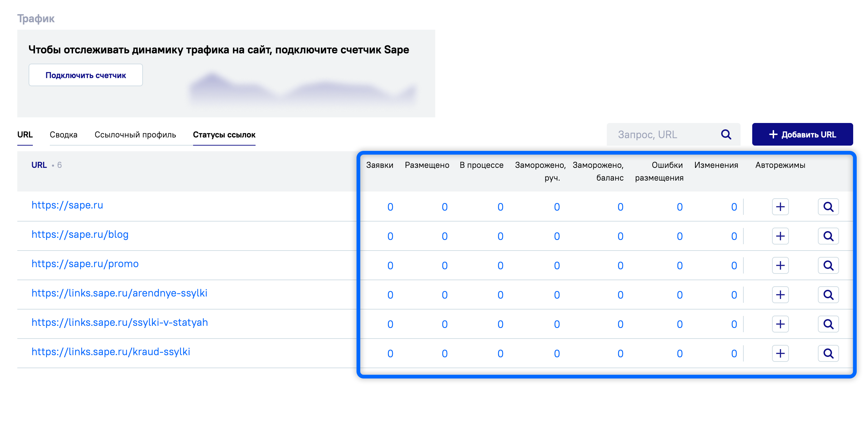Screen dimensions: 868x423
Task: Open the https://sape.ru/promo link
Action: (85, 264)
